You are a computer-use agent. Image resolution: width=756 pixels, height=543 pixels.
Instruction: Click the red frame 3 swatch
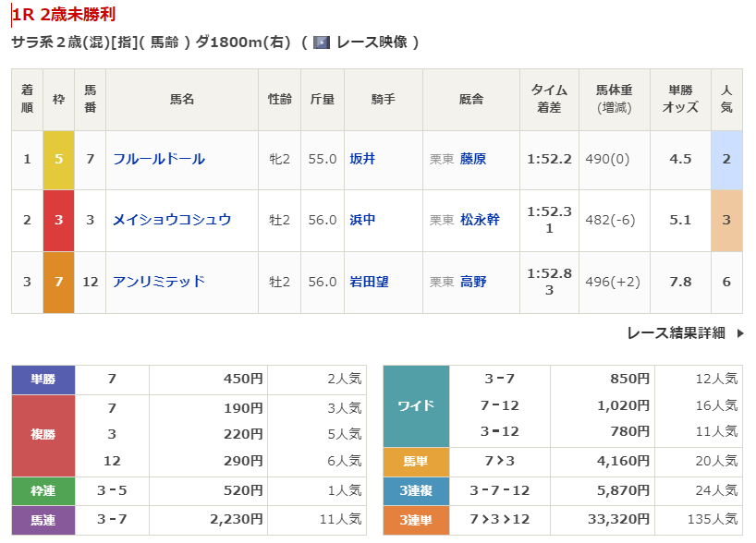pyautogui.click(x=58, y=220)
